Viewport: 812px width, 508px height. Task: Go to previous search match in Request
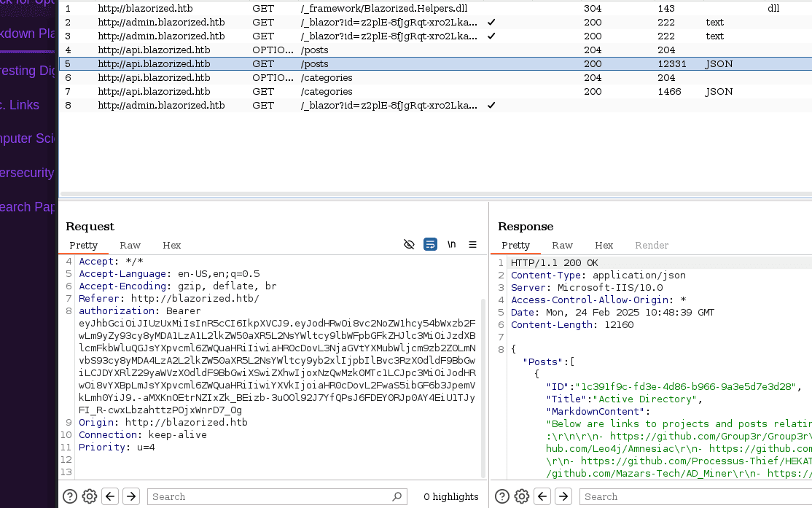coord(110,496)
